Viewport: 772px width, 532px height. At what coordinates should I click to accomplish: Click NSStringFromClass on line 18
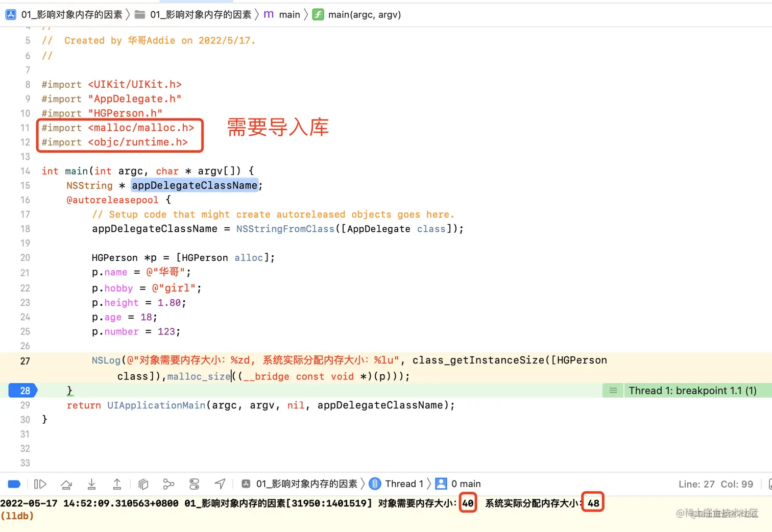[285, 229]
